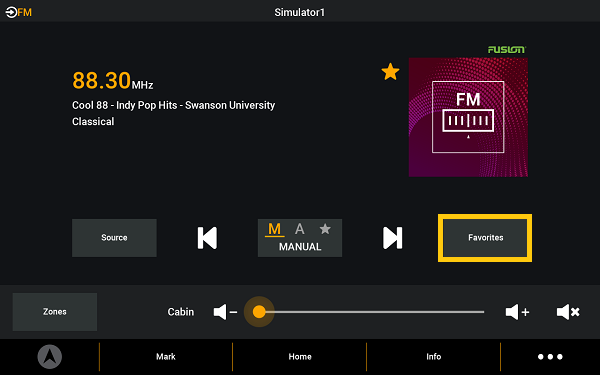
Task: Tune to previous station with skip-back icon
Action: click(x=207, y=238)
